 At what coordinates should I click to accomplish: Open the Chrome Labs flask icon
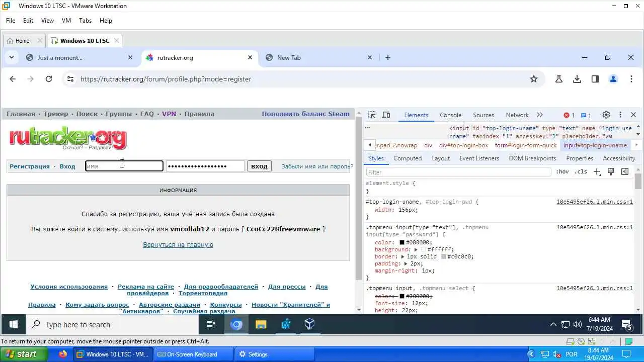(559, 79)
